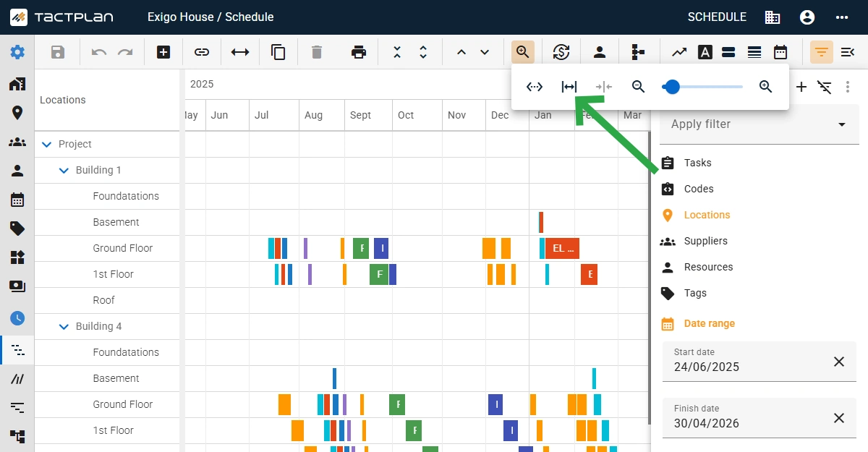Collapse all rows toolbar icon
Viewport: 868px width, 452px height.
point(397,52)
